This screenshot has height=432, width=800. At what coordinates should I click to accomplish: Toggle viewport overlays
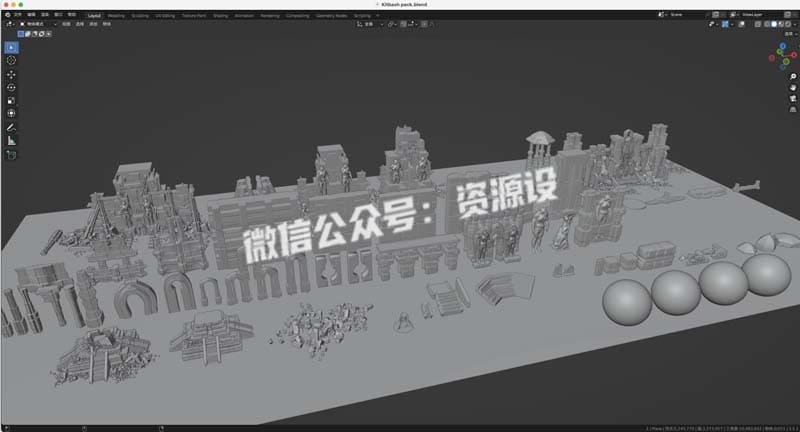pos(741,24)
